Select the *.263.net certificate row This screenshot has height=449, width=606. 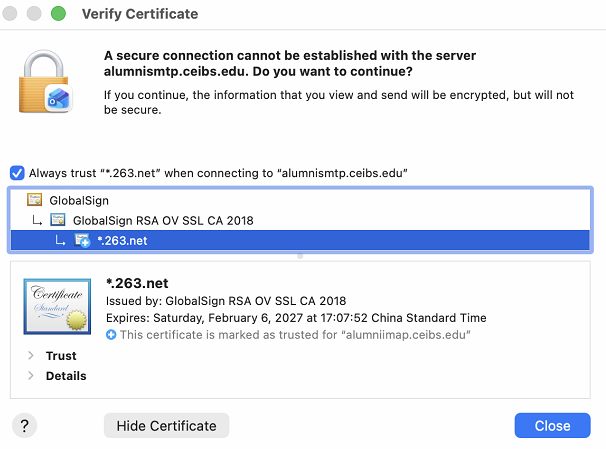pyautogui.click(x=128, y=240)
